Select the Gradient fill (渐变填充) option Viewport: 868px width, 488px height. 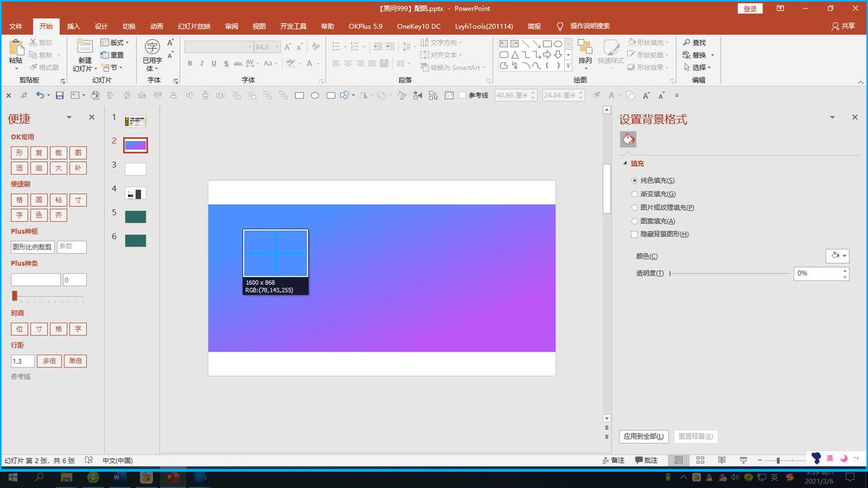coord(635,194)
